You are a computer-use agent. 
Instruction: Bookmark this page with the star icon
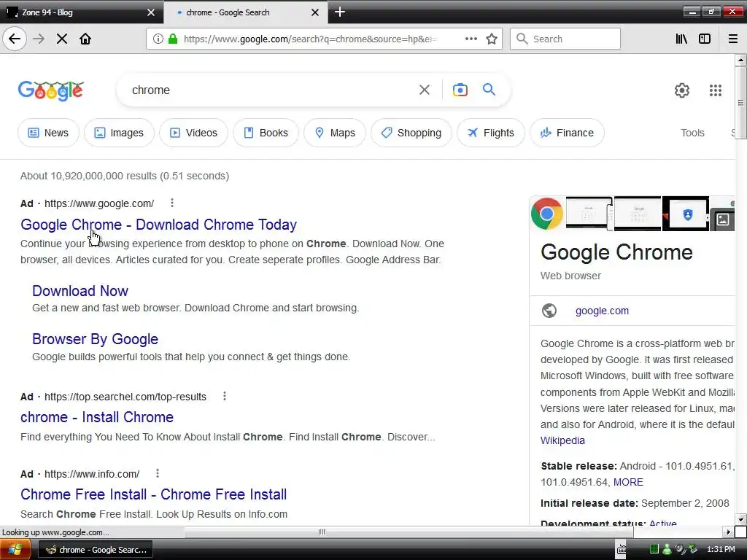(x=492, y=39)
